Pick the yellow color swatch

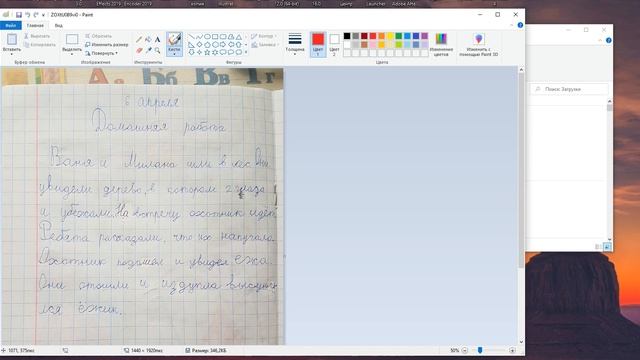coord(390,36)
